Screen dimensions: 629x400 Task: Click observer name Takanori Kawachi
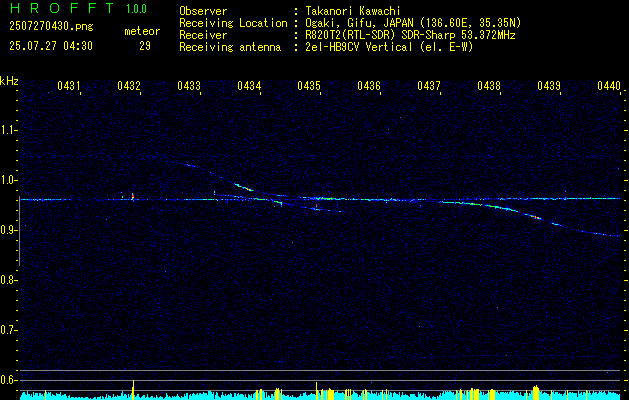click(x=353, y=11)
